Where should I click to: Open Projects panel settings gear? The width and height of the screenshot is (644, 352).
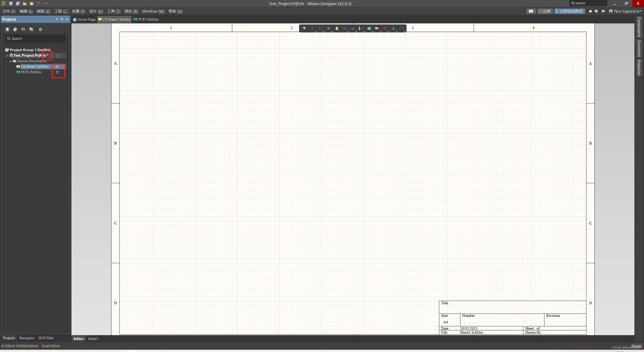[x=41, y=29]
